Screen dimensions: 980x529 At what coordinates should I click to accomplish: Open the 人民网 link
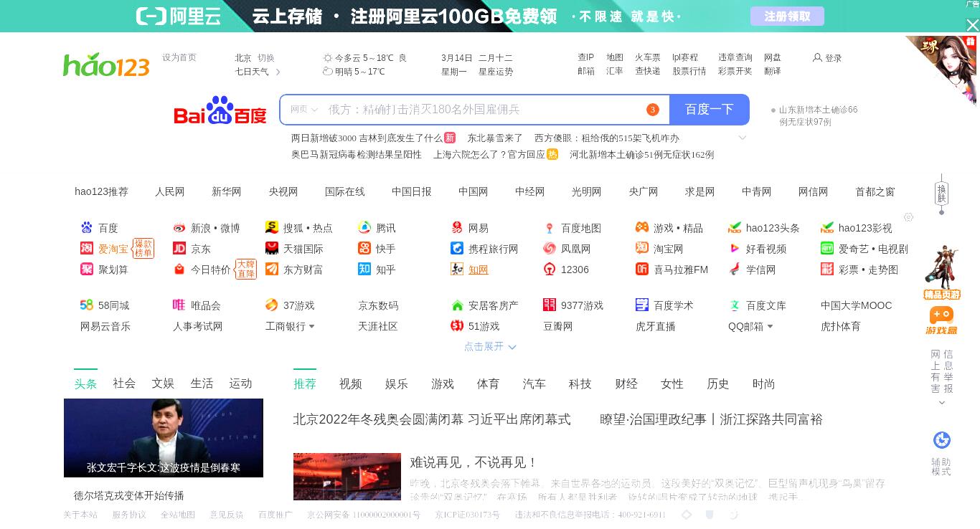[170, 192]
